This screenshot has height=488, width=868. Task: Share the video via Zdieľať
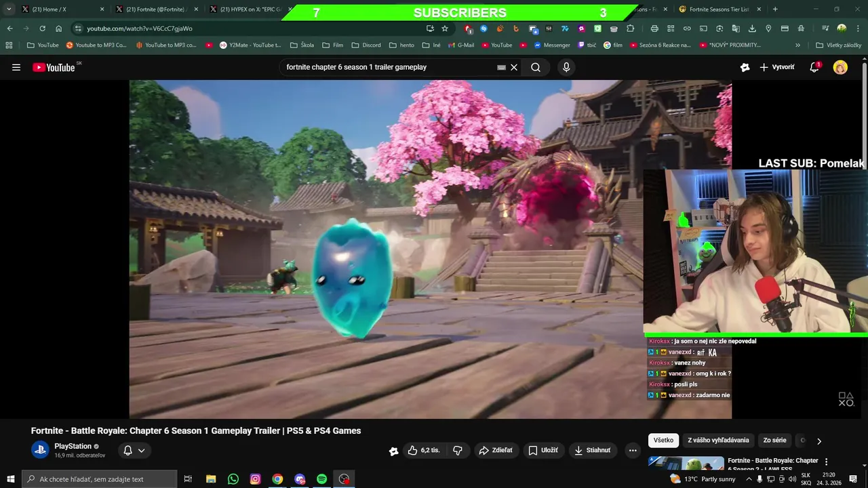pyautogui.click(x=496, y=450)
